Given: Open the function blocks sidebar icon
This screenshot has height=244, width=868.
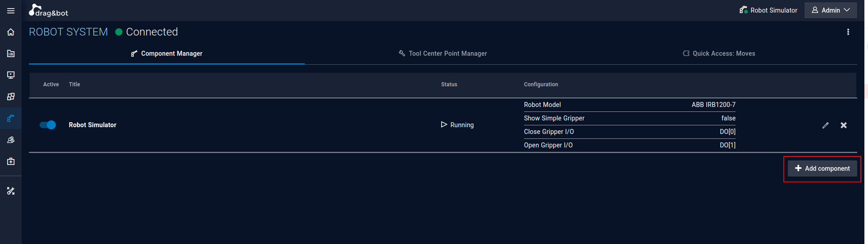Looking at the screenshot, I should tap(11, 97).
